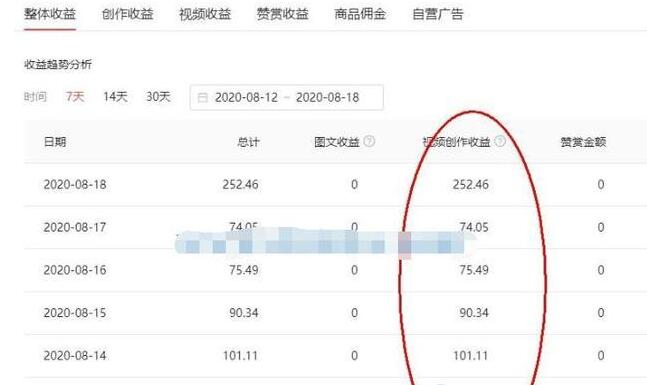647x385 pixels.
Task: Open the date range picker field
Action: point(286,97)
